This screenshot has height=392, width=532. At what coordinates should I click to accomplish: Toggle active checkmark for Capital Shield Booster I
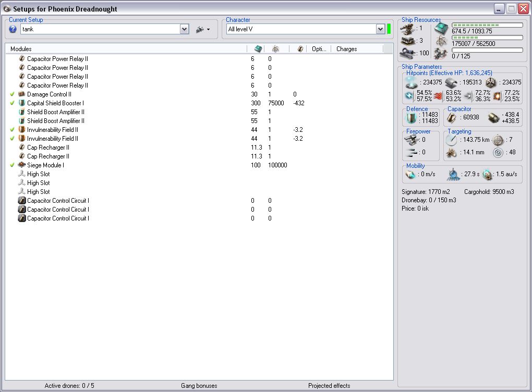[12, 103]
